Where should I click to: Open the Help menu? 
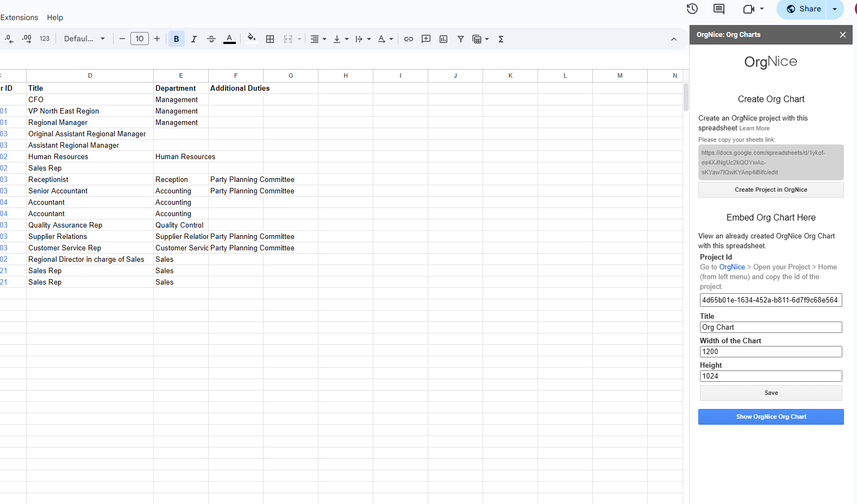55,17
